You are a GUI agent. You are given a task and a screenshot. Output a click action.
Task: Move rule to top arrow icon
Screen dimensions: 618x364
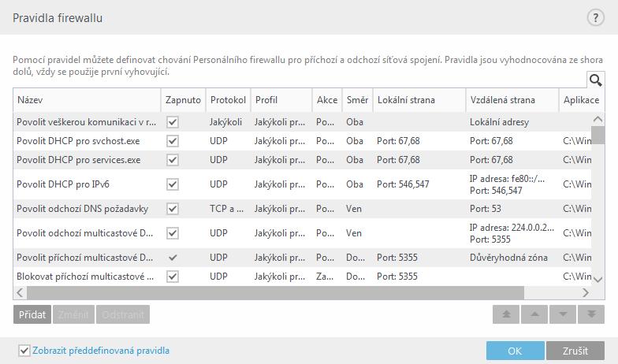[506, 314]
